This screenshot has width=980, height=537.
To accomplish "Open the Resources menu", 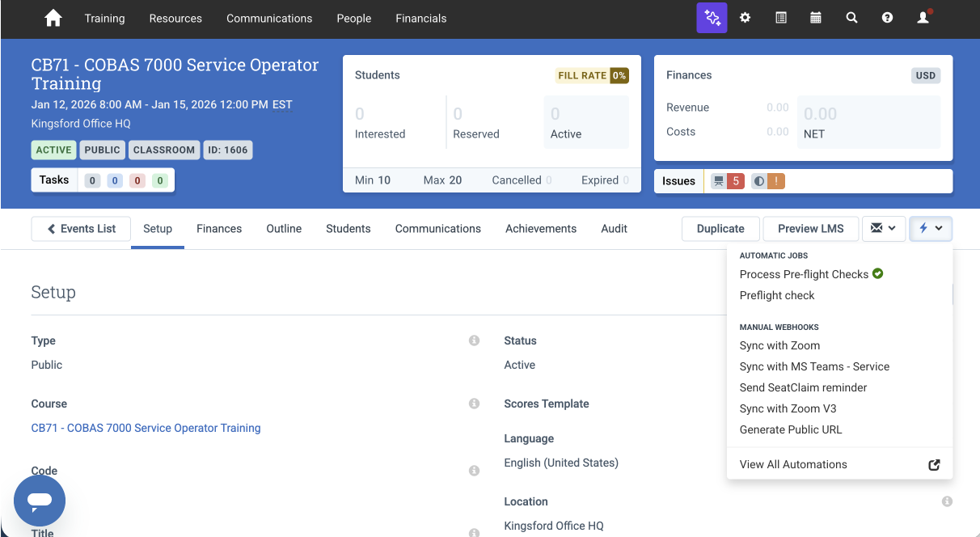I will 175,18.
